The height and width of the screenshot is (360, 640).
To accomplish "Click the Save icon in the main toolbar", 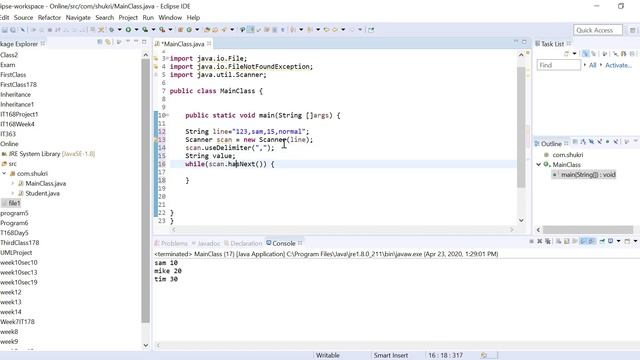I will point(5,30).
